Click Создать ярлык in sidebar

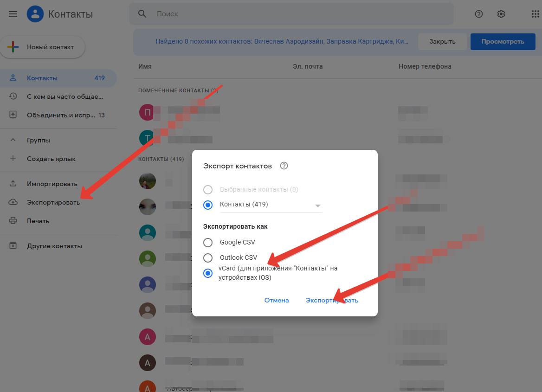point(58,159)
